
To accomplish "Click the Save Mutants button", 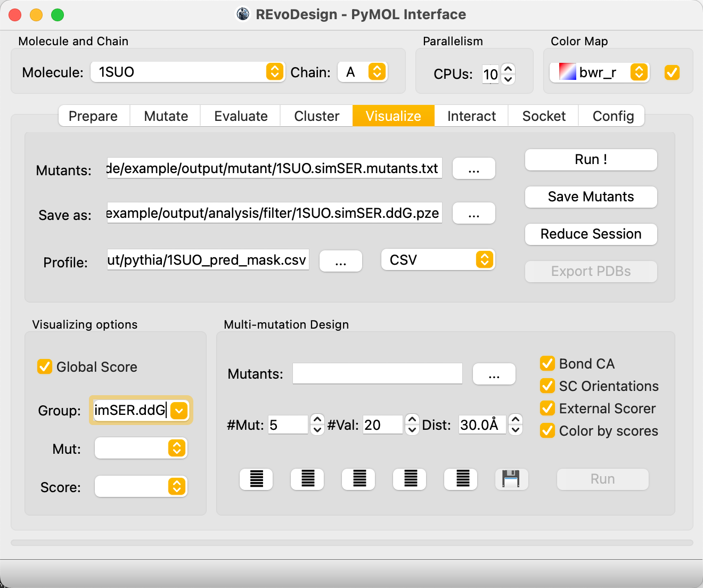I will pos(591,197).
